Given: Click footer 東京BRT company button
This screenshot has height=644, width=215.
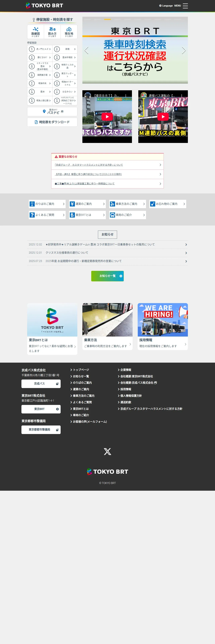Looking at the screenshot, I should pos(41,409).
